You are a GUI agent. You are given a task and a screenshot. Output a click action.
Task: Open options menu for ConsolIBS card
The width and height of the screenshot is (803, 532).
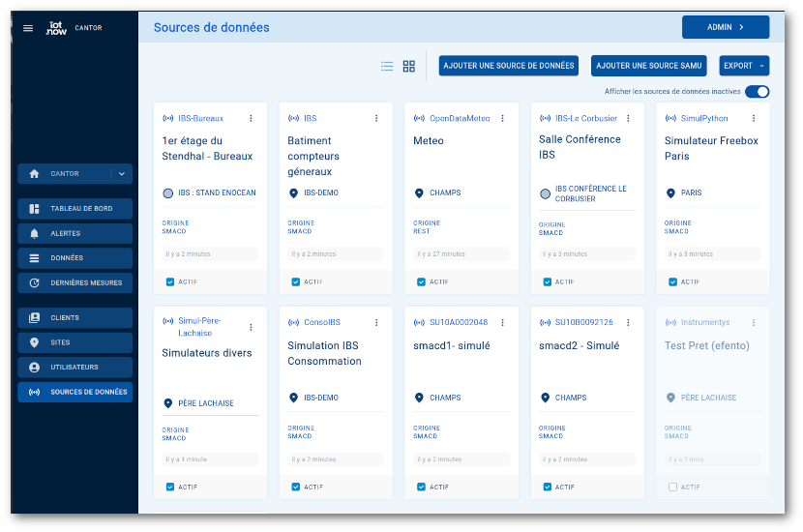376,323
